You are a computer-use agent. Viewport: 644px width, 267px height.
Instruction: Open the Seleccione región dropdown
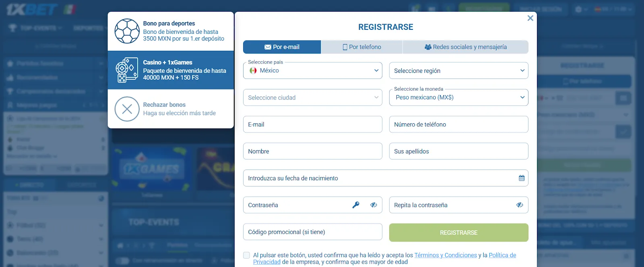click(459, 70)
